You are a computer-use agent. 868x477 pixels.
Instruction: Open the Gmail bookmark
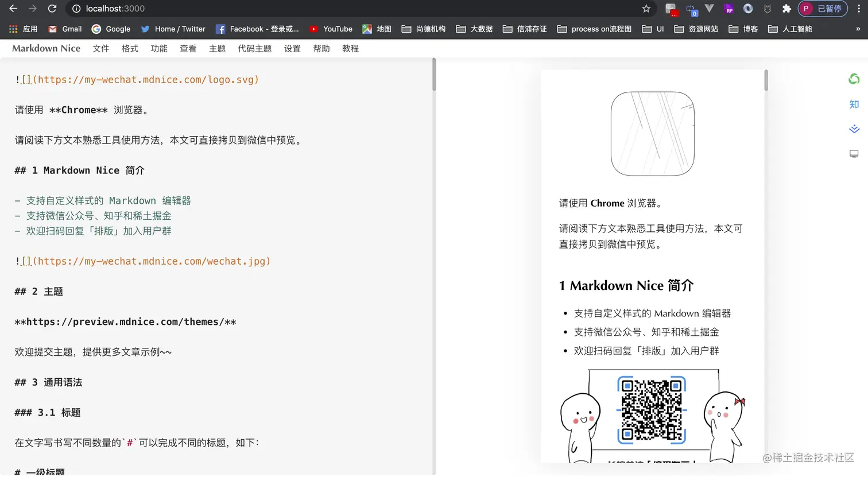click(x=65, y=29)
